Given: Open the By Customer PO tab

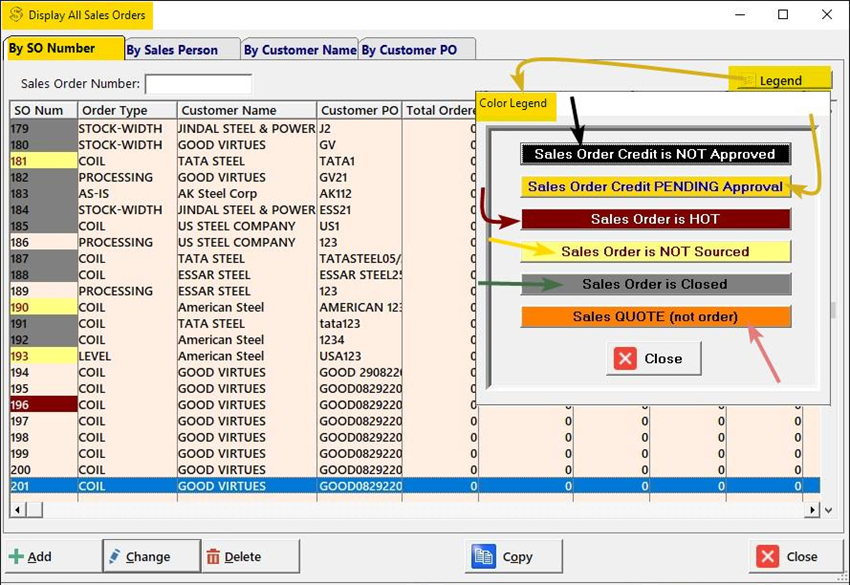Looking at the screenshot, I should 416,50.
